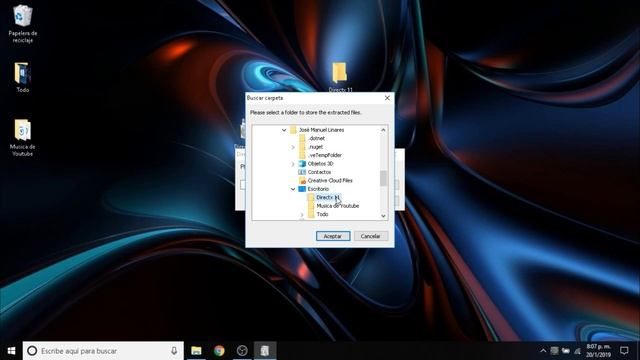Open the notification center icon
The width and height of the screenshot is (640, 360).
[x=624, y=351]
